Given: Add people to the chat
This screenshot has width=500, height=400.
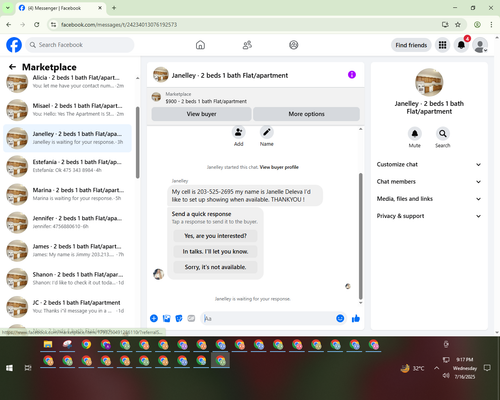Looking at the screenshot, I should point(239,132).
